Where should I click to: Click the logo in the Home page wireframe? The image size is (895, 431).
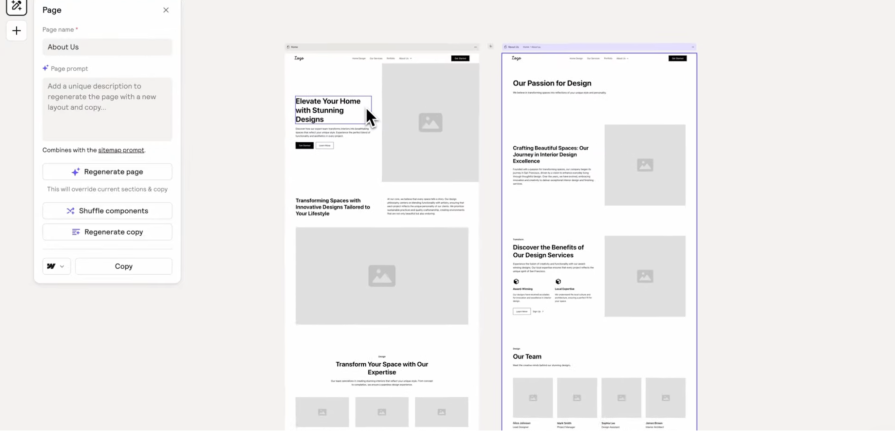point(300,58)
